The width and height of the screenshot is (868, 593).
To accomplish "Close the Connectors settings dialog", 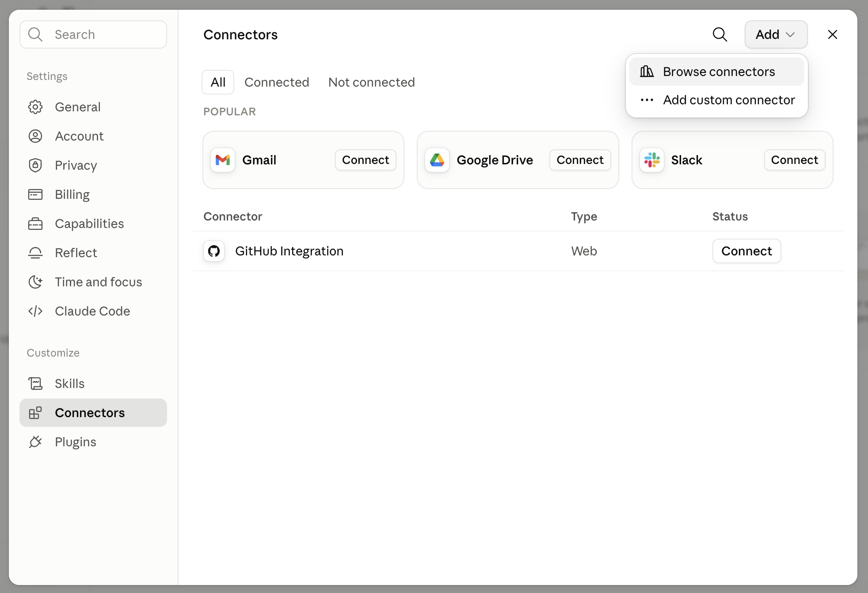I will (833, 34).
